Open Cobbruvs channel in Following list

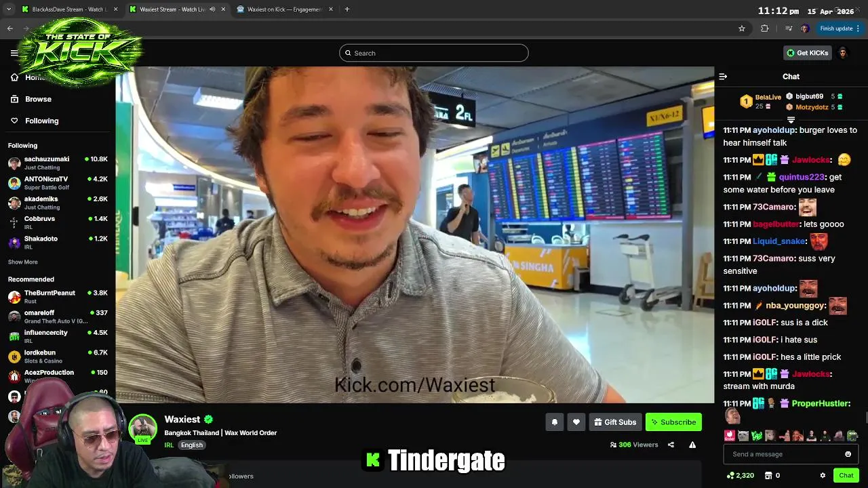point(58,222)
